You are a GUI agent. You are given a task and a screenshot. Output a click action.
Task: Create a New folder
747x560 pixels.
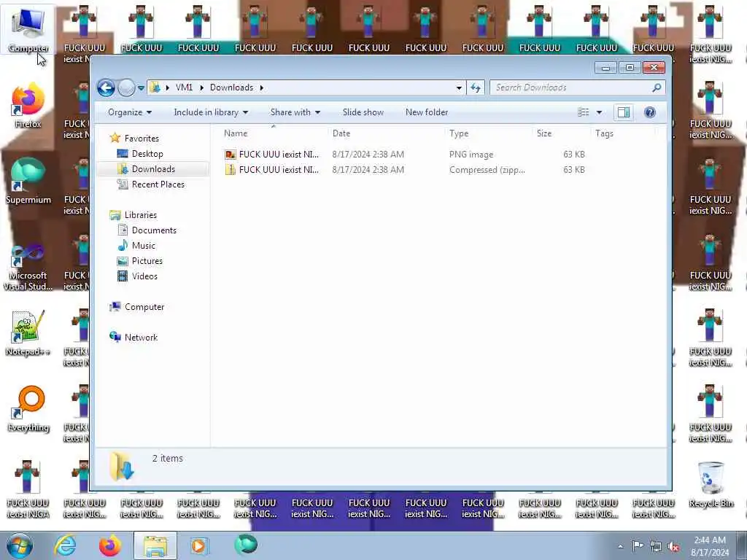tap(427, 112)
